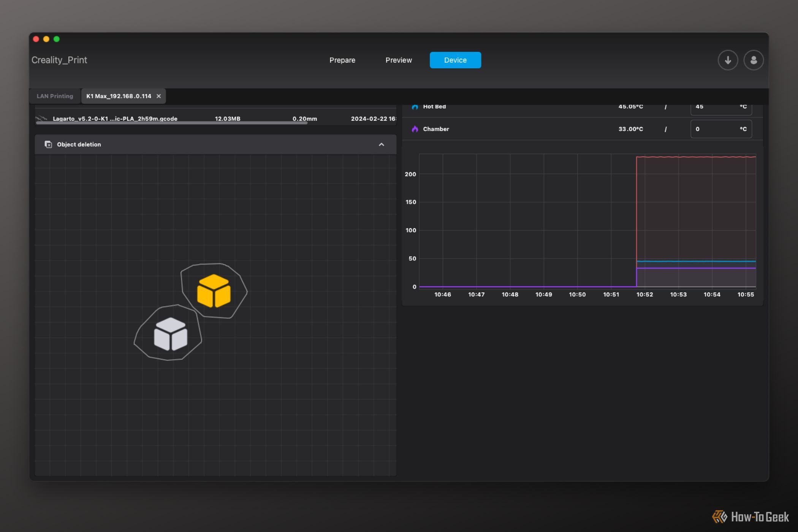Click the Object deletion heading text

[x=79, y=144]
